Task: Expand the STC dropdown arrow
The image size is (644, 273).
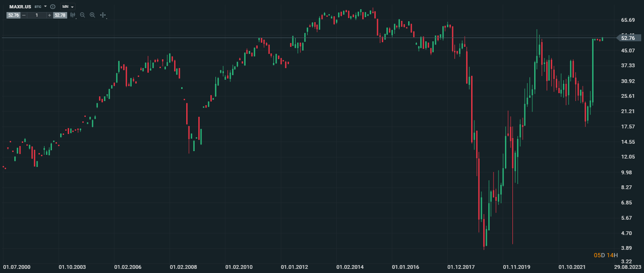Action: point(45,7)
